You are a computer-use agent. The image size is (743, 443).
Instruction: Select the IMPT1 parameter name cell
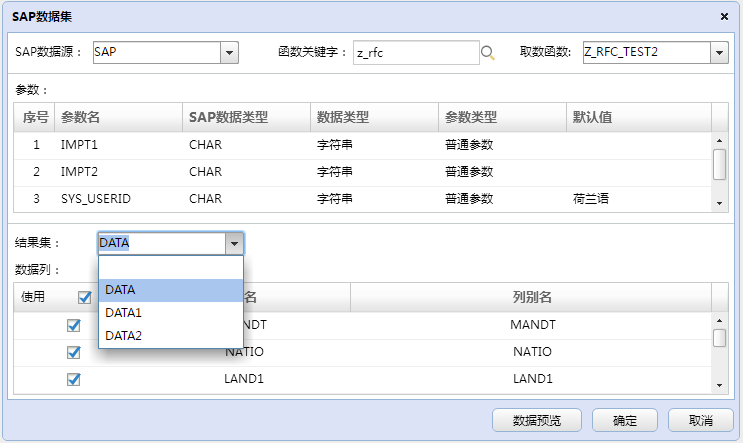pyautogui.click(x=118, y=145)
